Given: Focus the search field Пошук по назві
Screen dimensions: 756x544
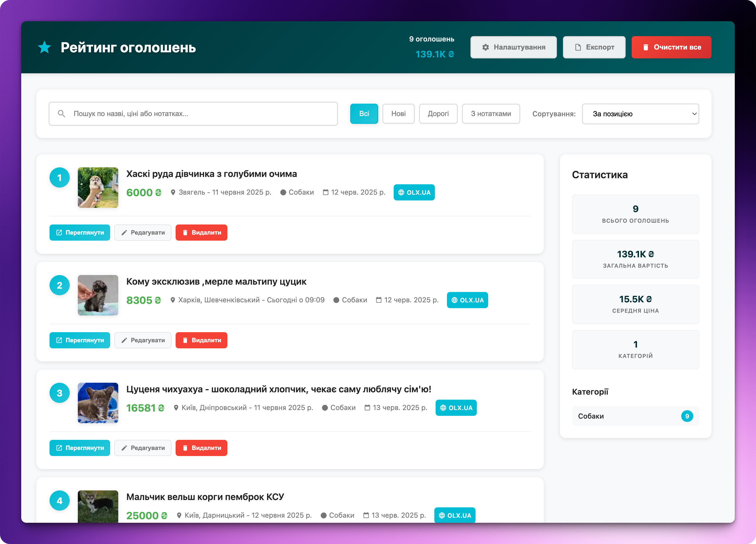Looking at the screenshot, I should [193, 114].
